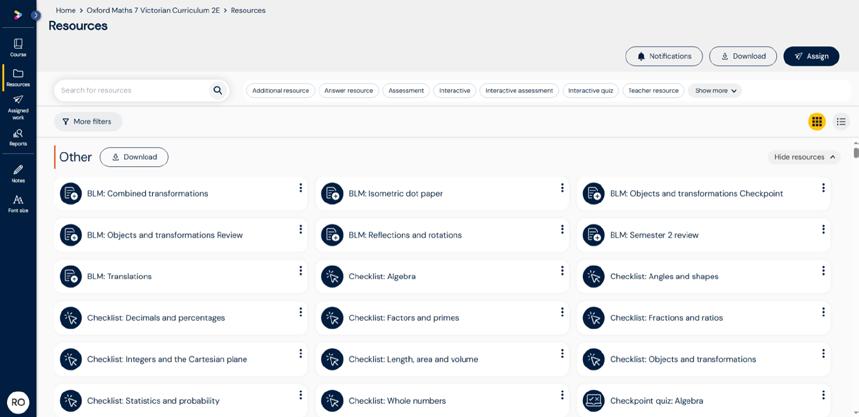The height and width of the screenshot is (417, 859).
Task: Click the Assign button
Action: tap(811, 56)
